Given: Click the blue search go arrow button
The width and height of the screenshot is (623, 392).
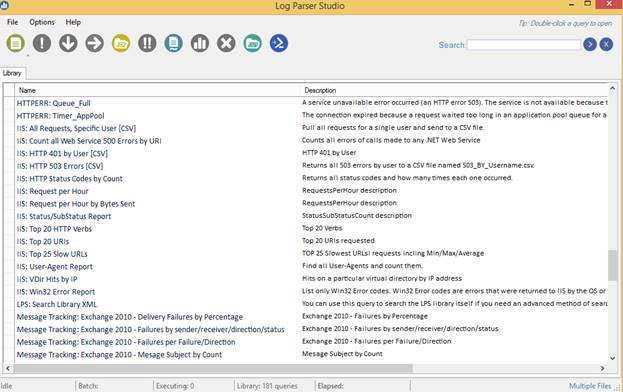Looking at the screenshot, I should click(x=590, y=44).
